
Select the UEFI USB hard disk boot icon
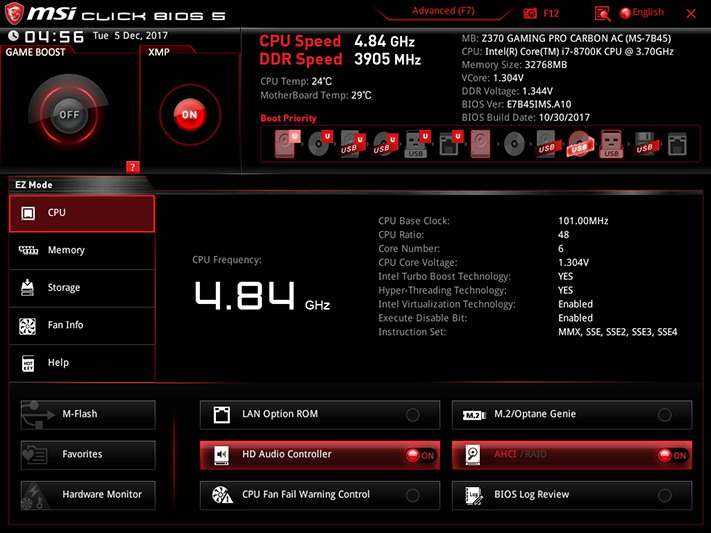[x=352, y=144]
